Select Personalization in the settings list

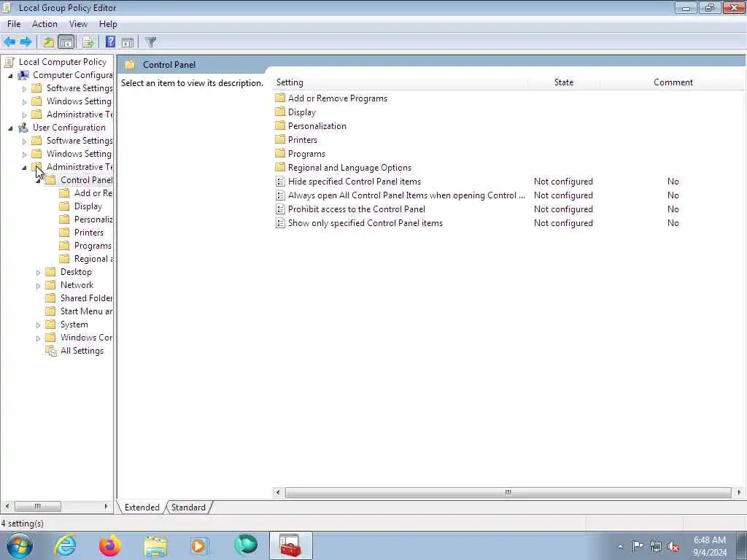(x=317, y=125)
